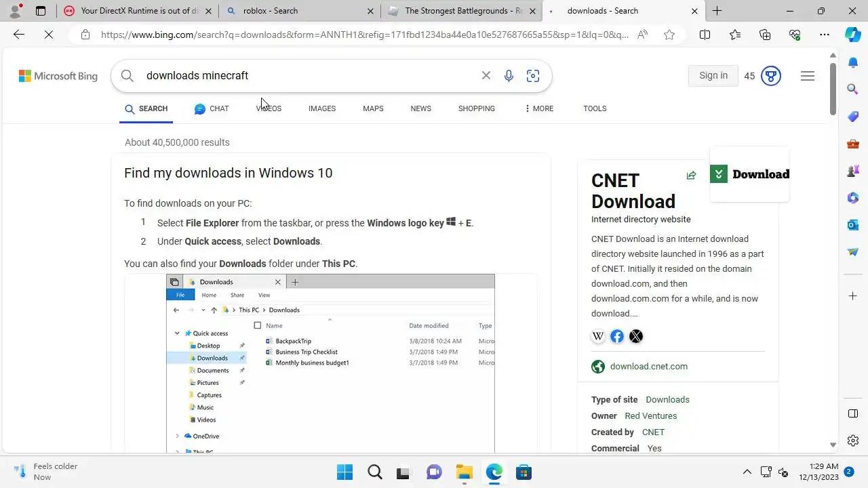Image resolution: width=868 pixels, height=488 pixels.
Task: Switch to the SHOPPING tab
Action: click(476, 108)
